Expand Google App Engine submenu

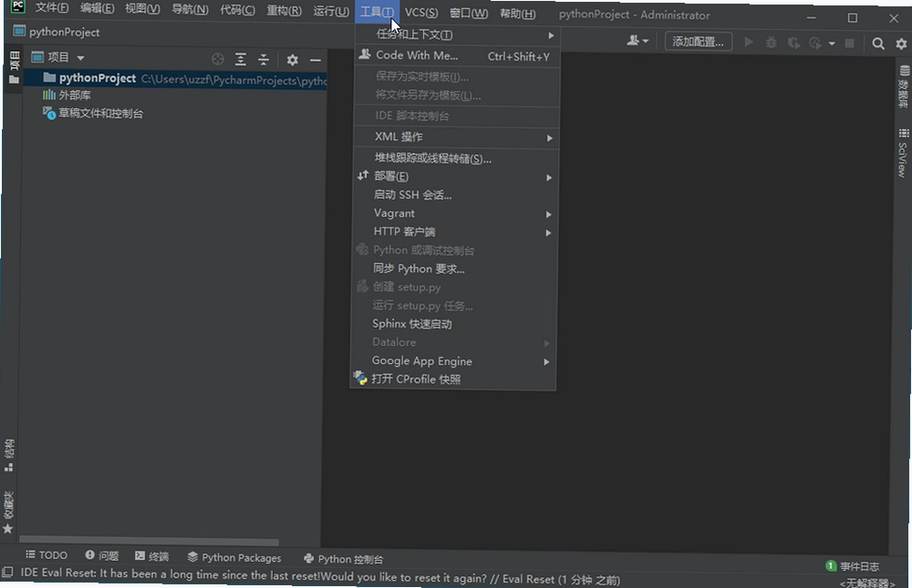455,360
